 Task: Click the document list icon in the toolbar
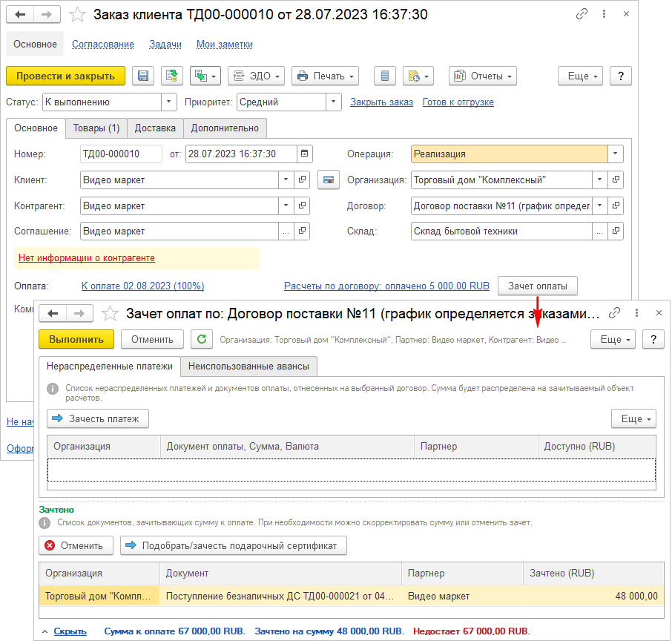pos(383,76)
